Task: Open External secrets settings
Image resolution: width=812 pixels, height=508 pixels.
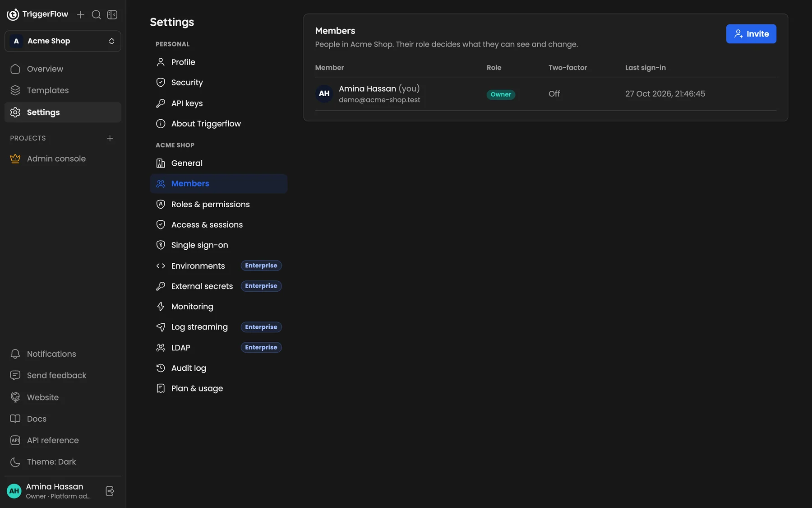Action: 219,286
